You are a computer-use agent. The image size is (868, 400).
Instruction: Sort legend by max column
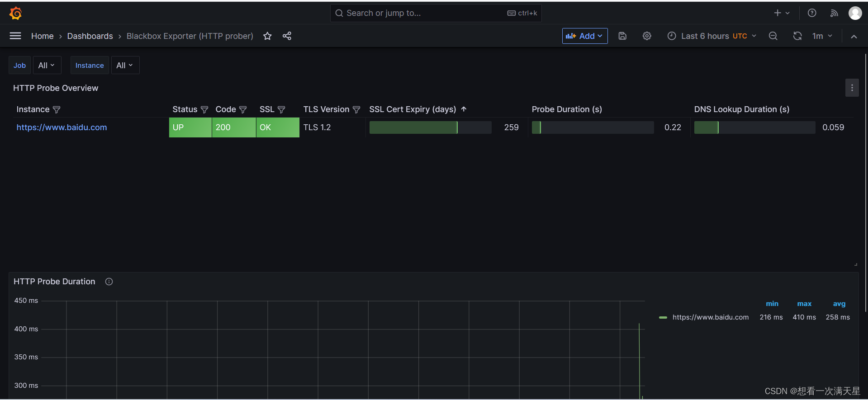[x=804, y=304]
